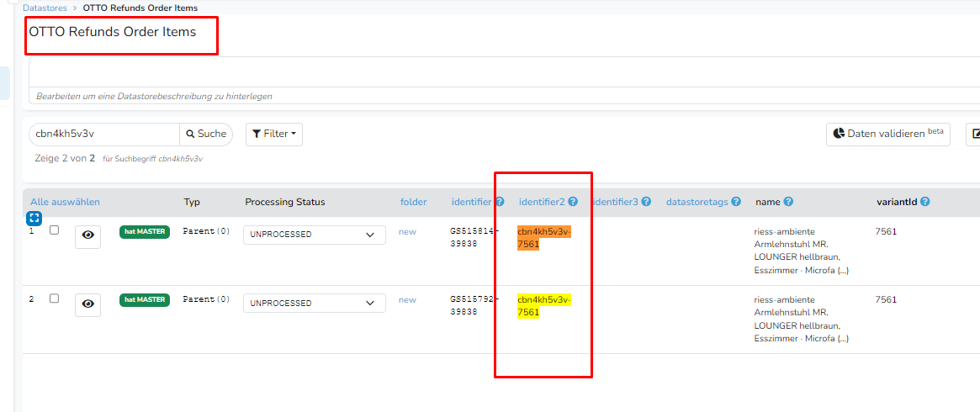Click the pie chart icon in Daten validieren
The width and height of the screenshot is (980, 412).
coord(840,135)
